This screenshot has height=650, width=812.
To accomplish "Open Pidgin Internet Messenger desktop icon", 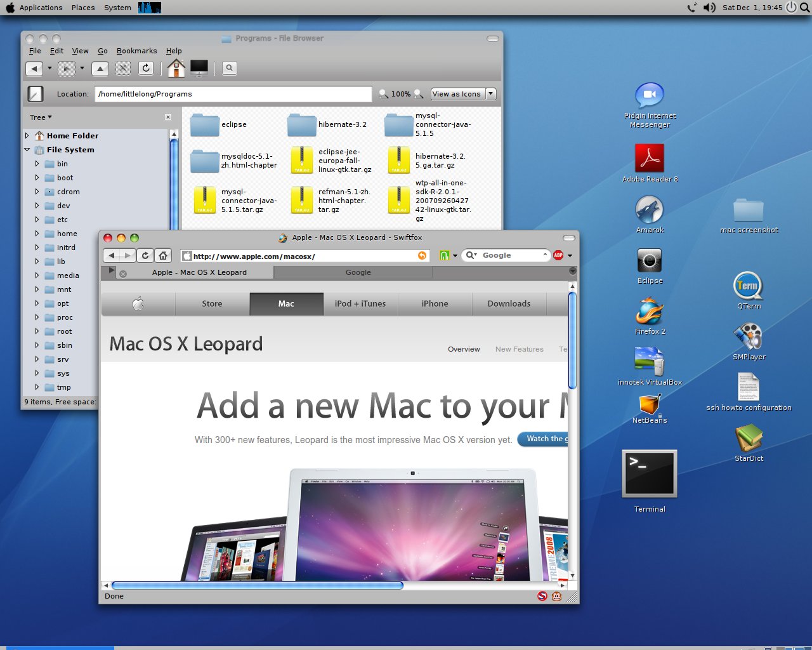I will [x=650, y=95].
